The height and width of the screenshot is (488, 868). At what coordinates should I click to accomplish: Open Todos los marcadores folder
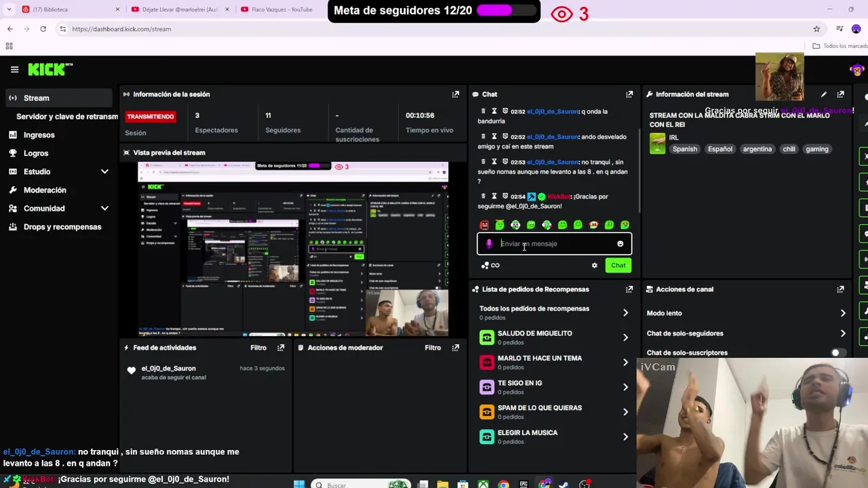(840, 46)
